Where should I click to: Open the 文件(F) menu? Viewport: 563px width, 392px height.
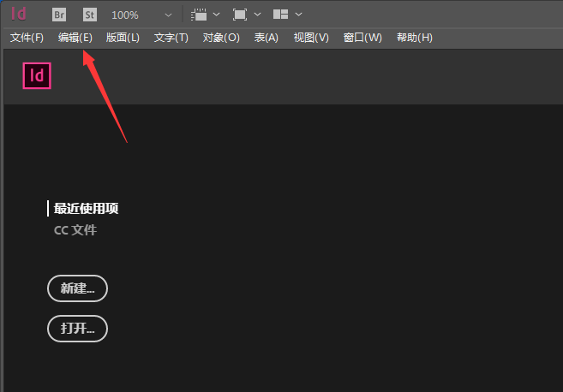click(27, 38)
